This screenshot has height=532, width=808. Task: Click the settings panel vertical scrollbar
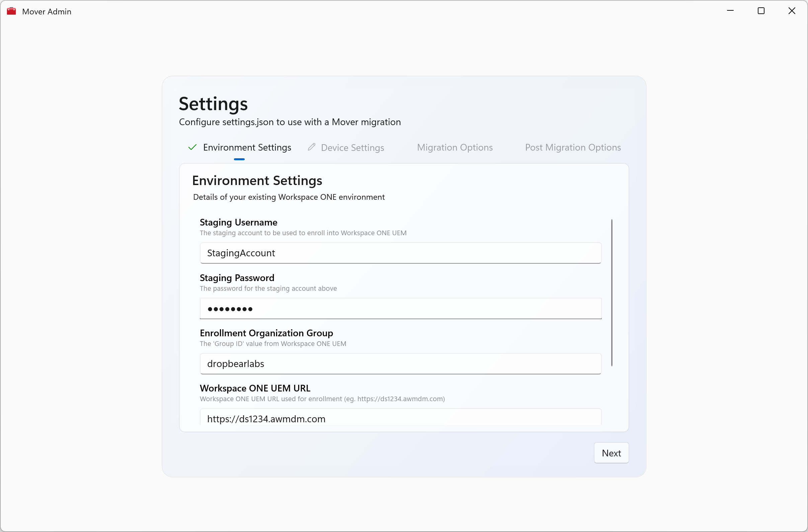click(x=612, y=292)
